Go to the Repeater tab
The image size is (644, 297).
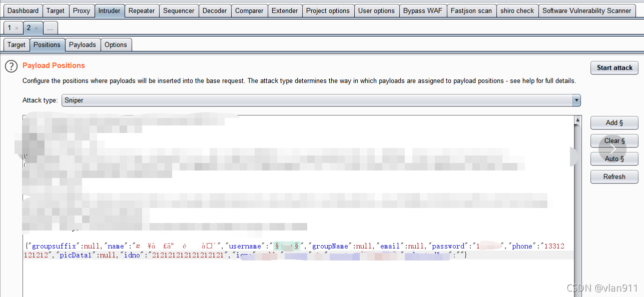click(142, 10)
